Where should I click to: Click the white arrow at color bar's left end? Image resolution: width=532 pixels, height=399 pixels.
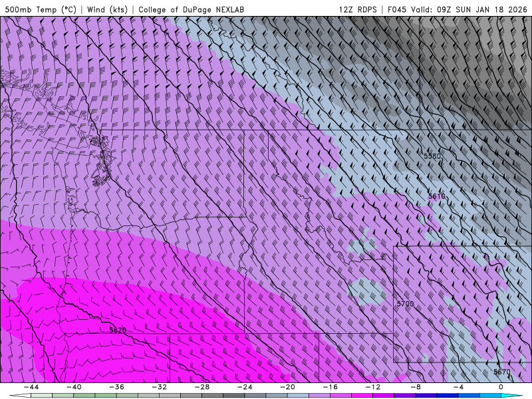coord(20,396)
